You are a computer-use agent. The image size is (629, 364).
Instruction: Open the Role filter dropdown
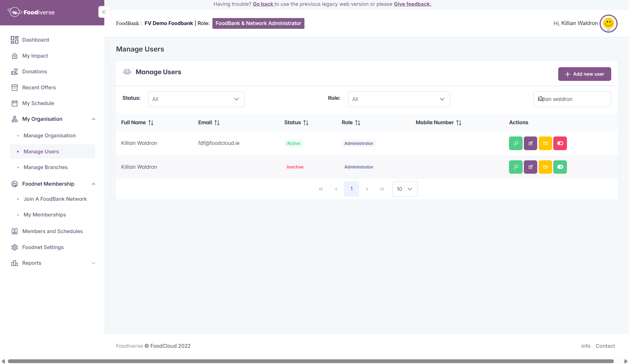click(x=399, y=99)
